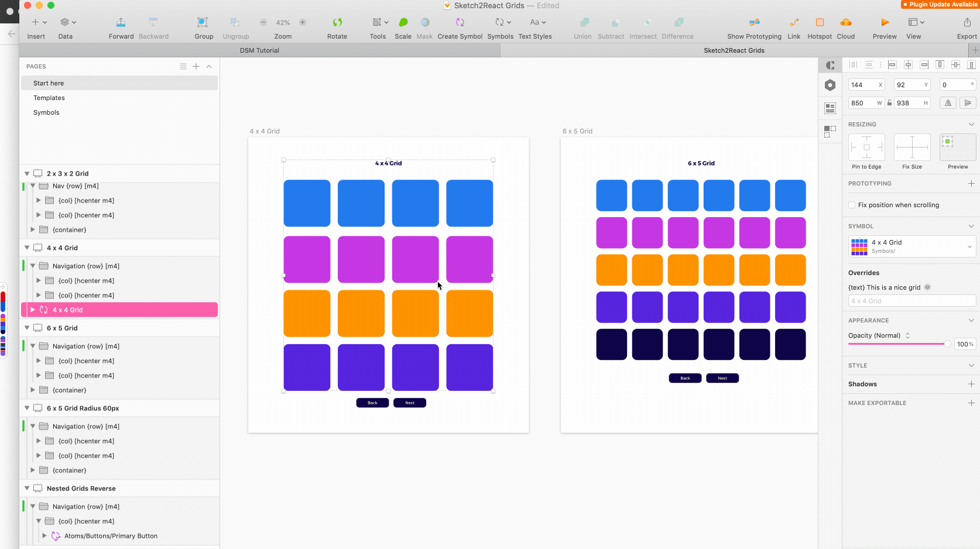Expand the {container} layer under 6 x 5 Grid

pyautogui.click(x=33, y=390)
